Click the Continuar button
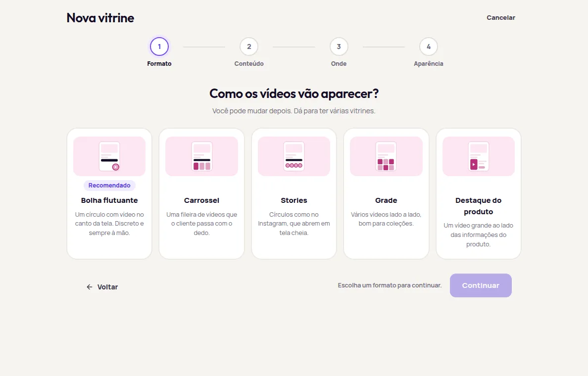588x376 pixels. coord(481,285)
